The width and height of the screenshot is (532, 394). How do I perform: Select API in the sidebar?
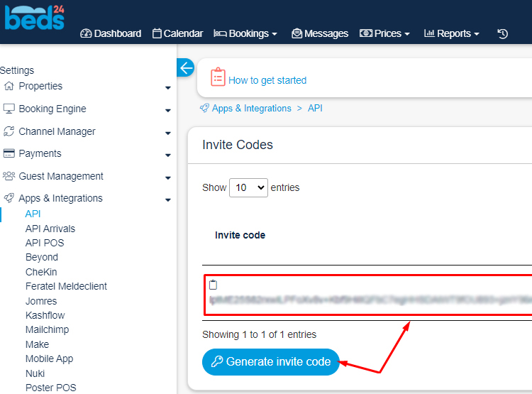33,214
